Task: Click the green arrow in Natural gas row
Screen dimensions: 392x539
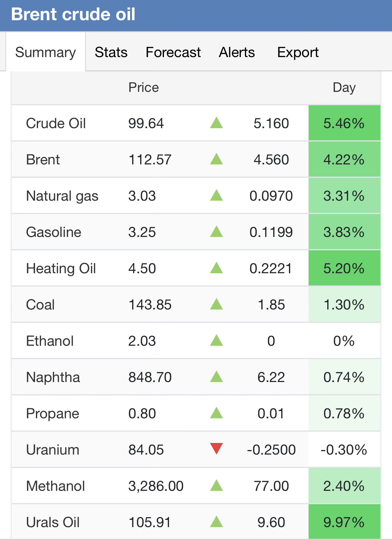Action: [x=216, y=195]
